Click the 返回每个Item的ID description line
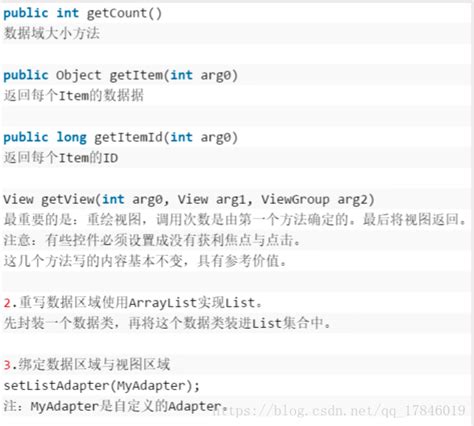474x426 pixels. [61, 158]
